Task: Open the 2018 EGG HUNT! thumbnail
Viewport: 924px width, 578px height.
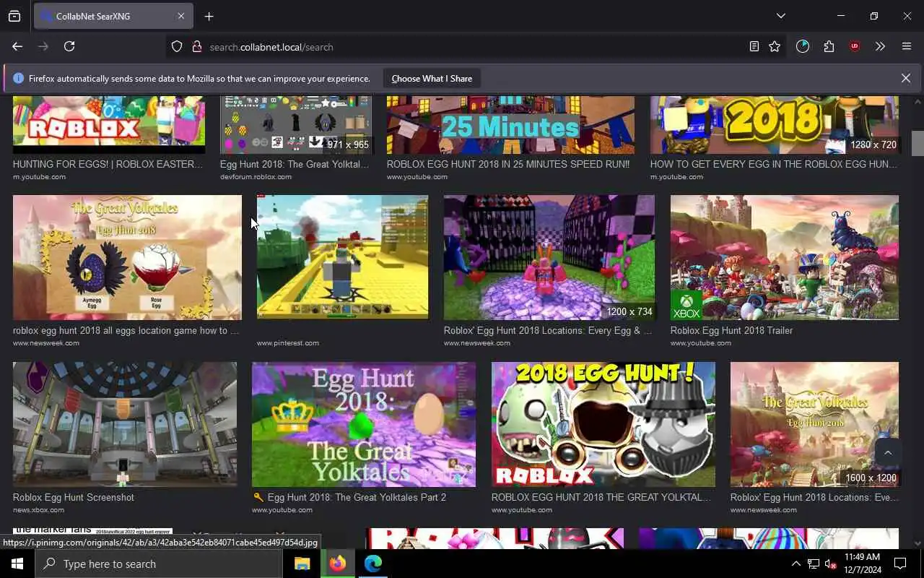Action: click(603, 424)
